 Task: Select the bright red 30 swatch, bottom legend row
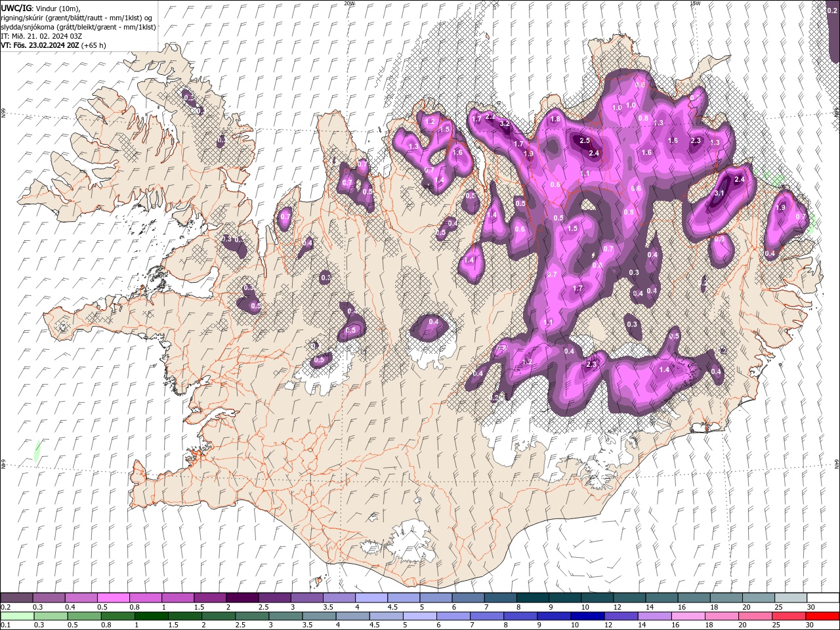point(823,616)
